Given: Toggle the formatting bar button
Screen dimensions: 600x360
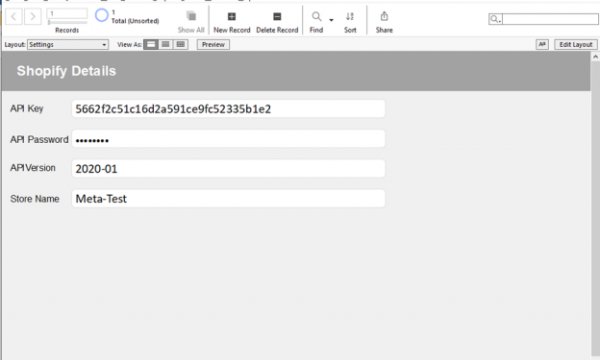Looking at the screenshot, I should [542, 44].
